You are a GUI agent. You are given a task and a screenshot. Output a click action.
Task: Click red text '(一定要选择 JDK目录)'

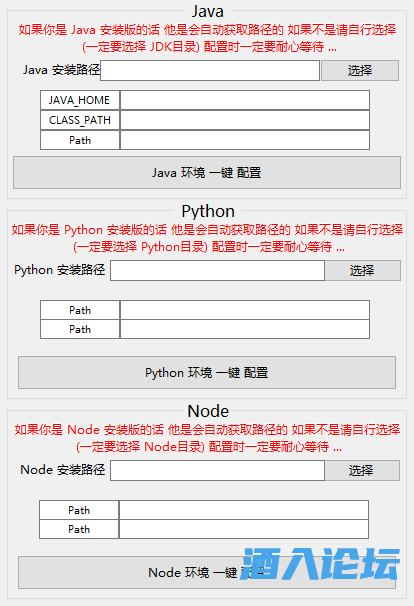pyautogui.click(x=141, y=47)
